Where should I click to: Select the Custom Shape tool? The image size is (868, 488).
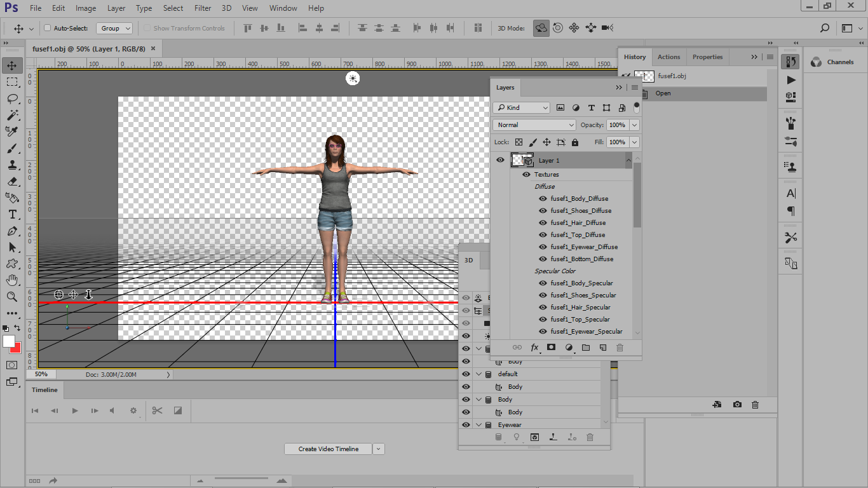tap(12, 264)
